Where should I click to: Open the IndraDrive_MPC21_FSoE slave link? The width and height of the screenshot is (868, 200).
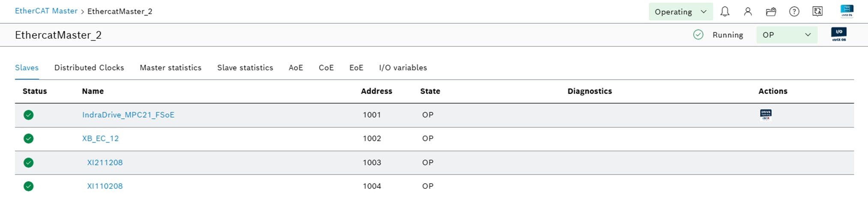tap(128, 115)
